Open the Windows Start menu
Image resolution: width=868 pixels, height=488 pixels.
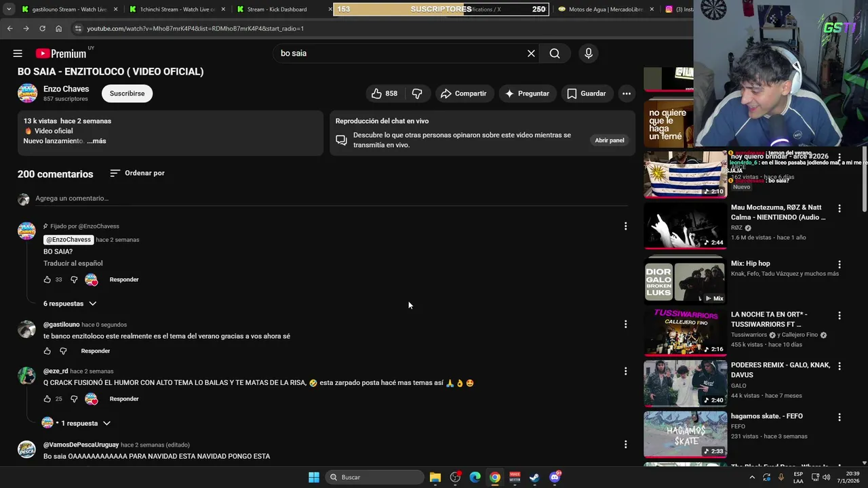pyautogui.click(x=314, y=477)
